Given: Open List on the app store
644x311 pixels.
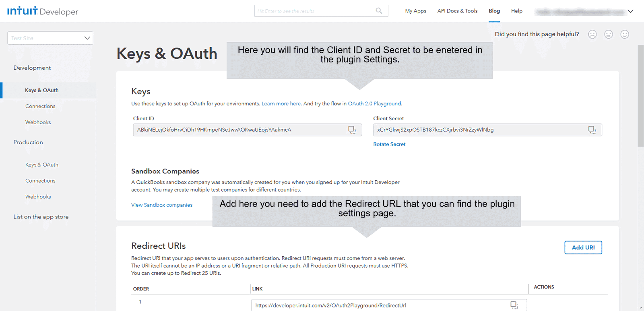Looking at the screenshot, I should (x=41, y=217).
